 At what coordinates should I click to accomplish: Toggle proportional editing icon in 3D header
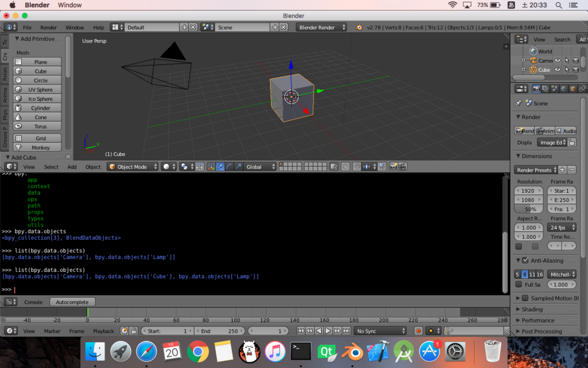point(345,167)
